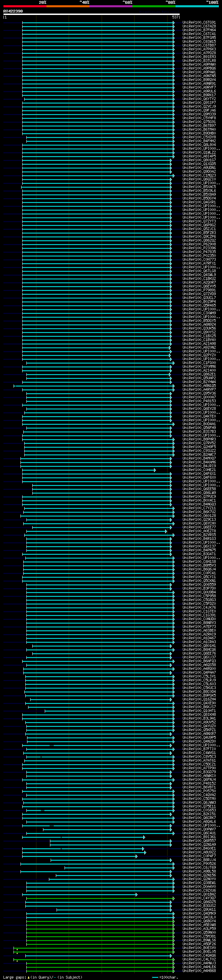222x980 pixels.
Task: Select the UniRef100_A1D467 label
Action: (199, 638)
